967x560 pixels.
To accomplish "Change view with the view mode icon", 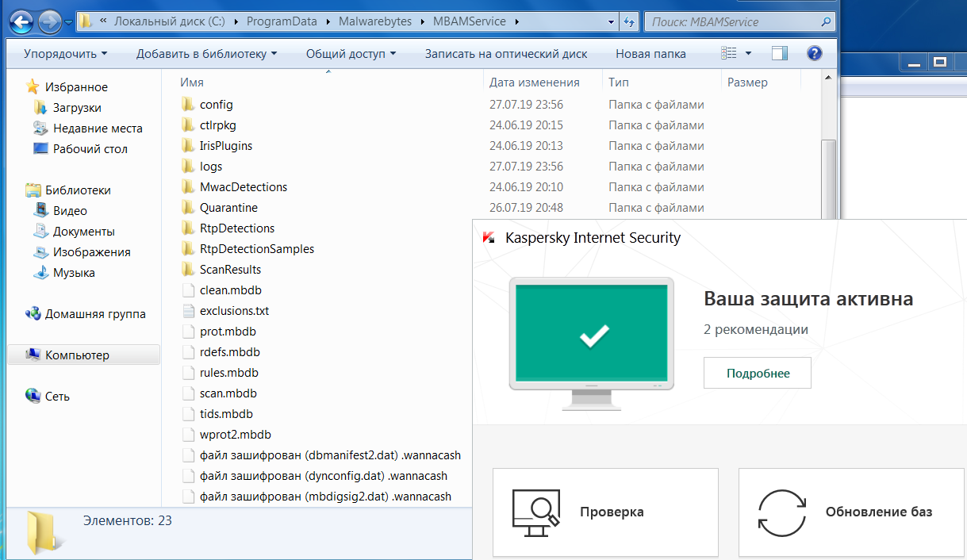I will 729,54.
